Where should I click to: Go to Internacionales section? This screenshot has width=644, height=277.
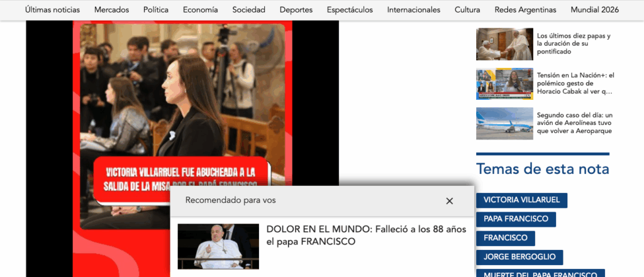[x=414, y=10]
